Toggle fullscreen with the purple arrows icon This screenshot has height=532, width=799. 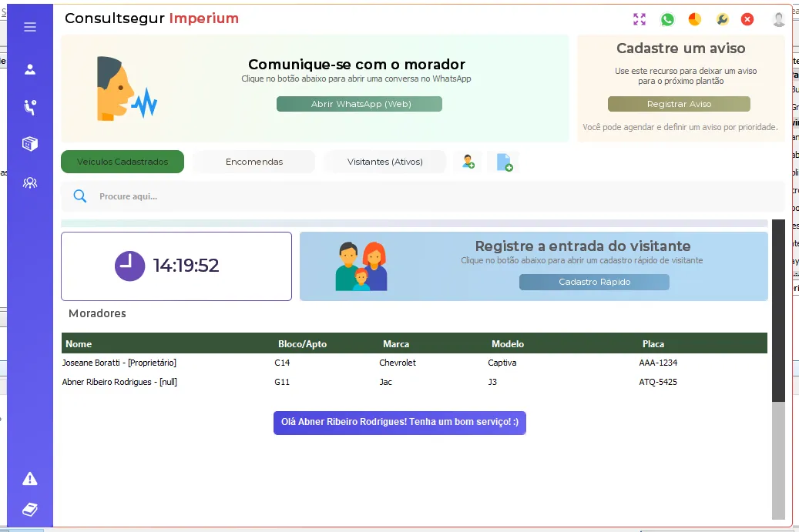coord(639,19)
